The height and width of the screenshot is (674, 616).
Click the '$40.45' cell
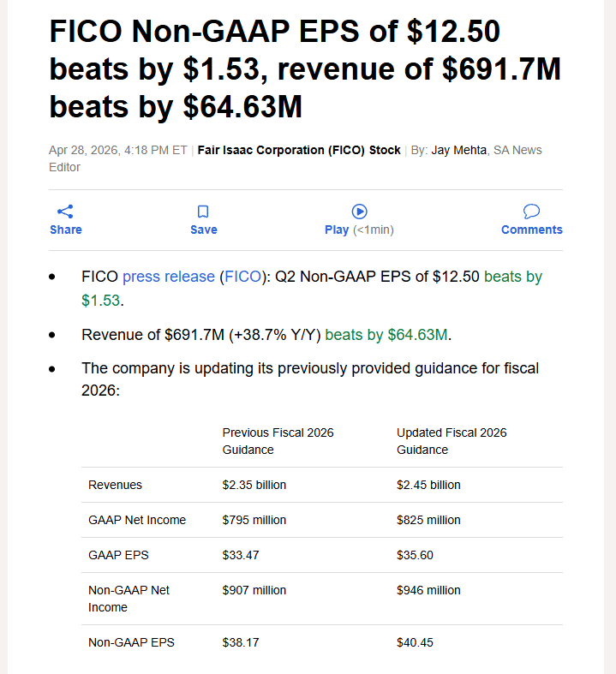415,642
